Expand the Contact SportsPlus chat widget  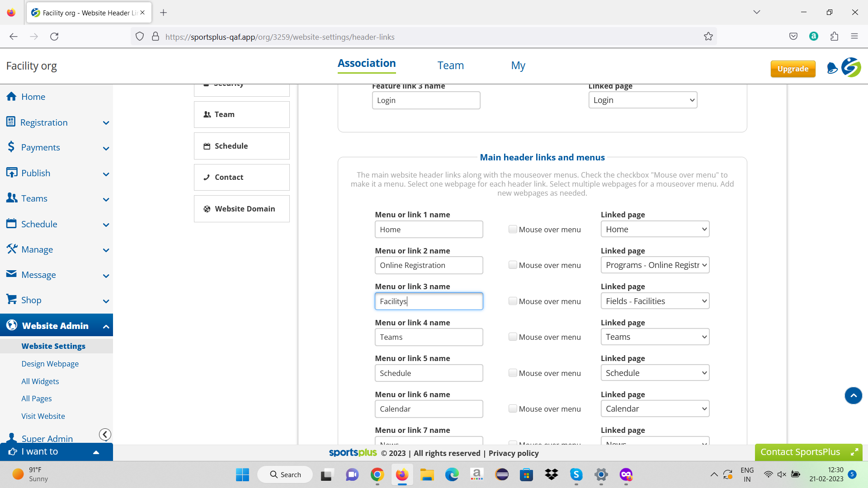click(854, 452)
